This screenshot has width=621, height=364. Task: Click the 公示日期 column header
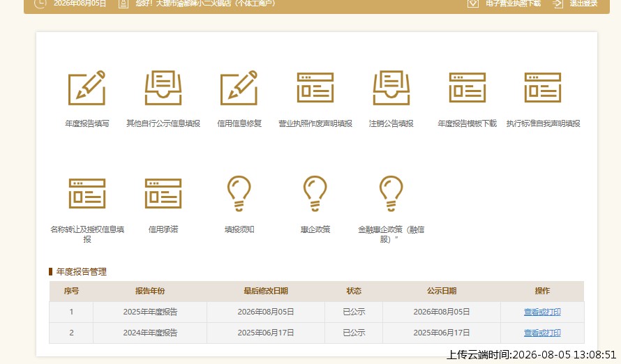pyautogui.click(x=442, y=291)
